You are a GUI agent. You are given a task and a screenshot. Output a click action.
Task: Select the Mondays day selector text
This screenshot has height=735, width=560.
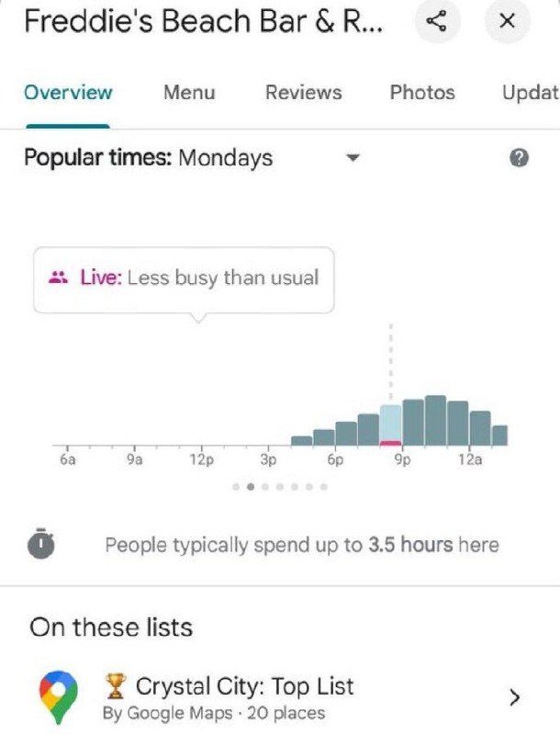pyautogui.click(x=225, y=158)
